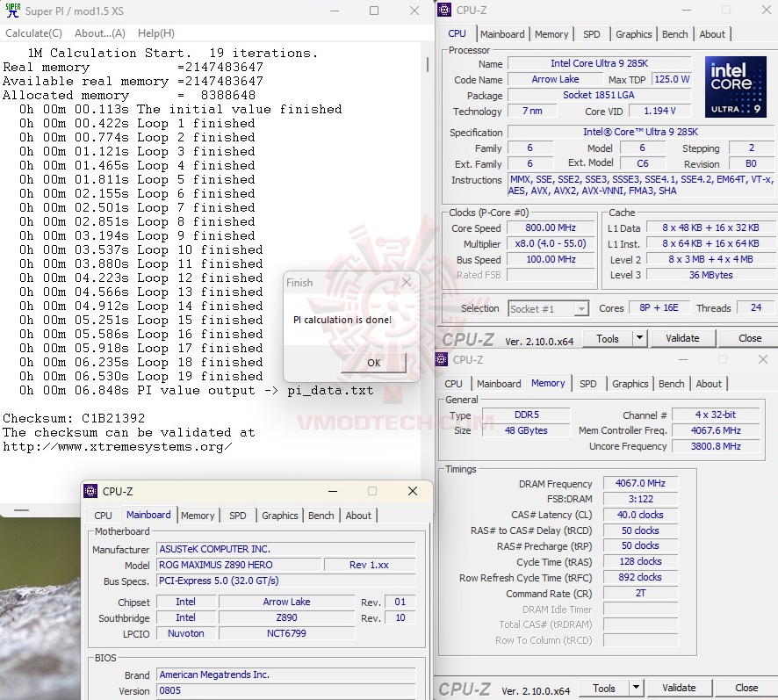Click the Cores value 8P + 16E
Screen dimensions: 778x700
pyautogui.click(x=659, y=307)
